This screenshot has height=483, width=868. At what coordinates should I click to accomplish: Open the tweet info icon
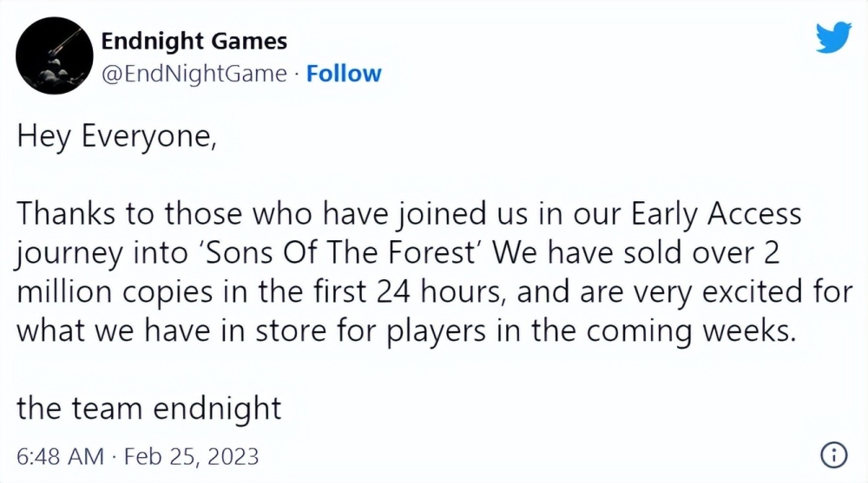pyautogui.click(x=832, y=455)
